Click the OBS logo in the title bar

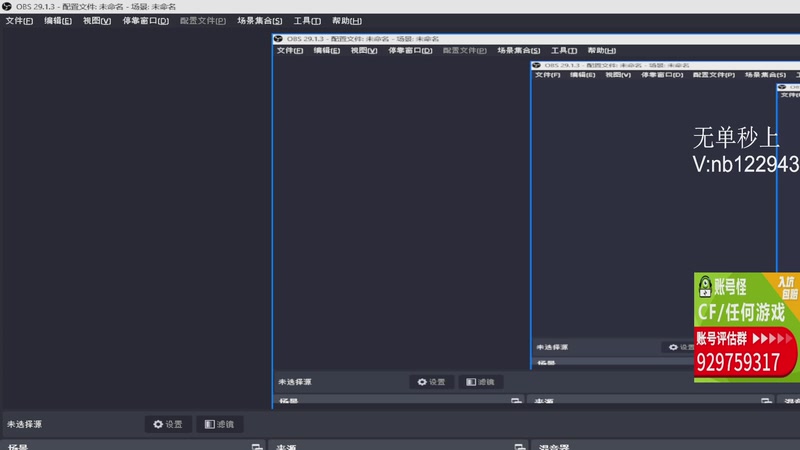(x=7, y=7)
